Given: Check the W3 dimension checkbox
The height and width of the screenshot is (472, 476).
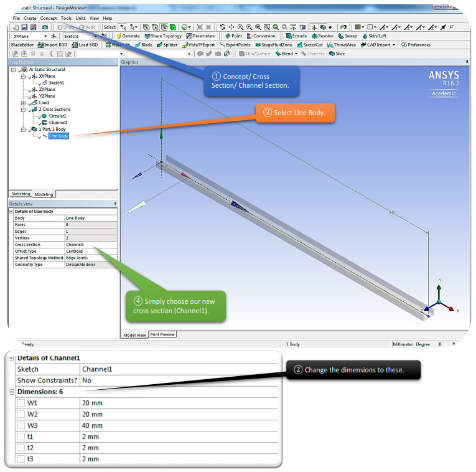Looking at the screenshot, I should 21,425.
